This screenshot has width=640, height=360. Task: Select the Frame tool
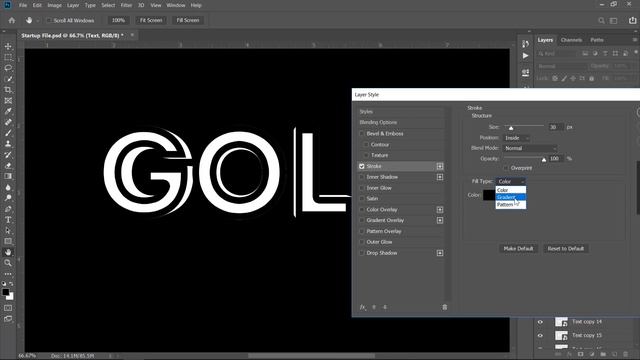[8, 100]
